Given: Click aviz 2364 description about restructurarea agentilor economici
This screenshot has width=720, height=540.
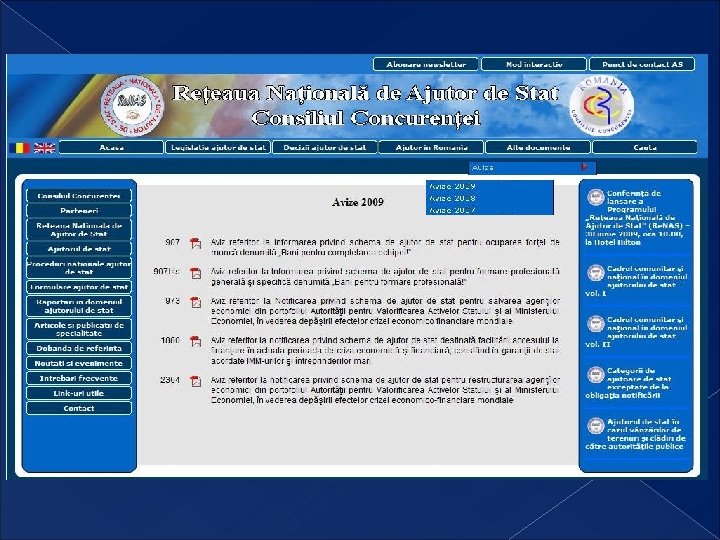Looking at the screenshot, I should [x=385, y=390].
